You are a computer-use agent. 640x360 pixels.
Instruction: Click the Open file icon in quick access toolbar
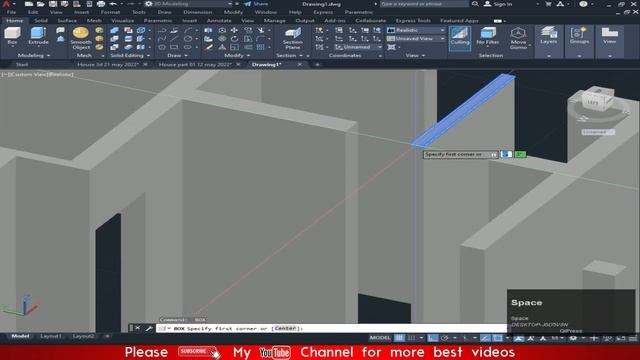(x=40, y=4)
